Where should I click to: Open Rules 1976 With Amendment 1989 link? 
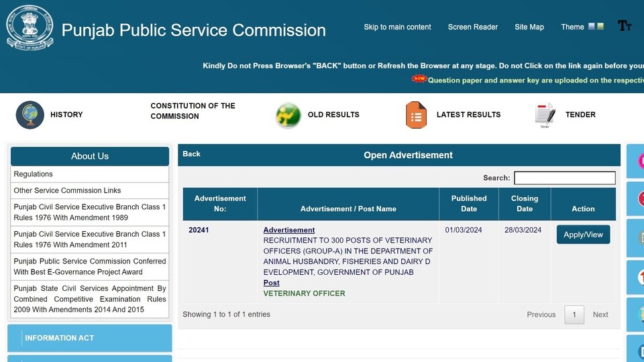click(90, 213)
